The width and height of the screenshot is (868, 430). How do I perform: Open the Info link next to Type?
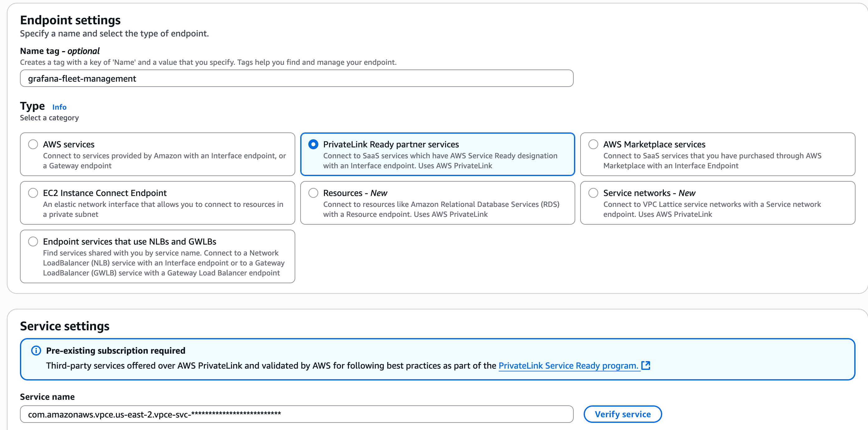59,107
